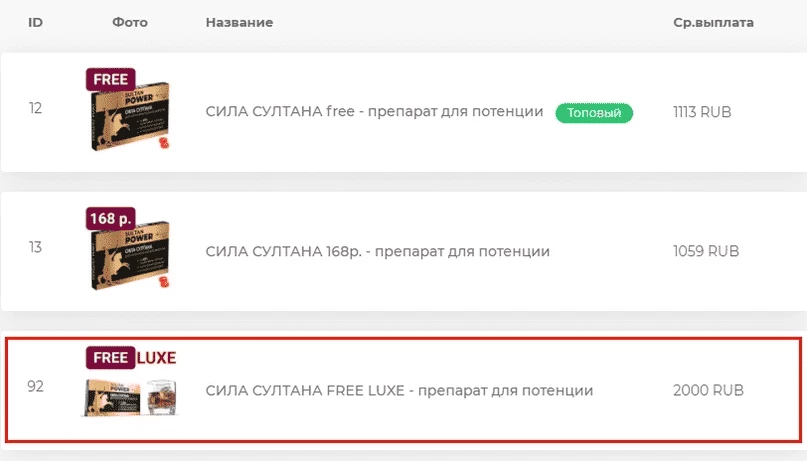Viewport: 807px width, 461px height.
Task: Select the row with ID 92
Action: pos(404,390)
